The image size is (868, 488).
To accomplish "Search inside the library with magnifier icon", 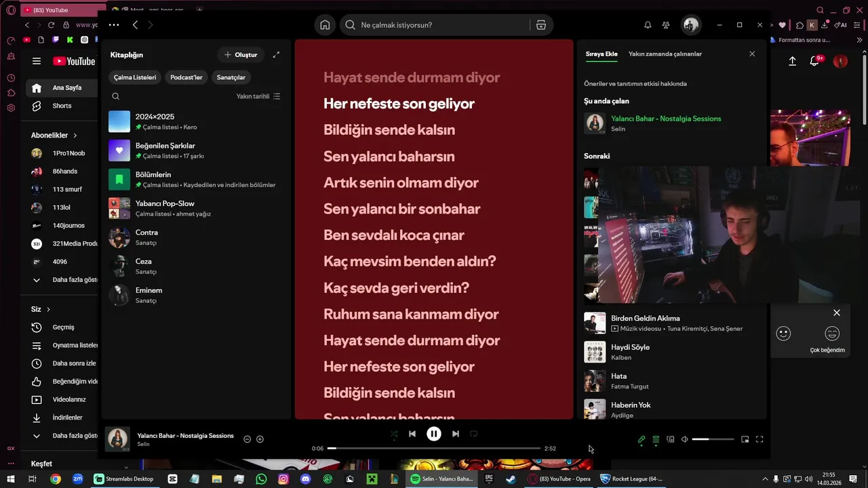I will click(116, 96).
